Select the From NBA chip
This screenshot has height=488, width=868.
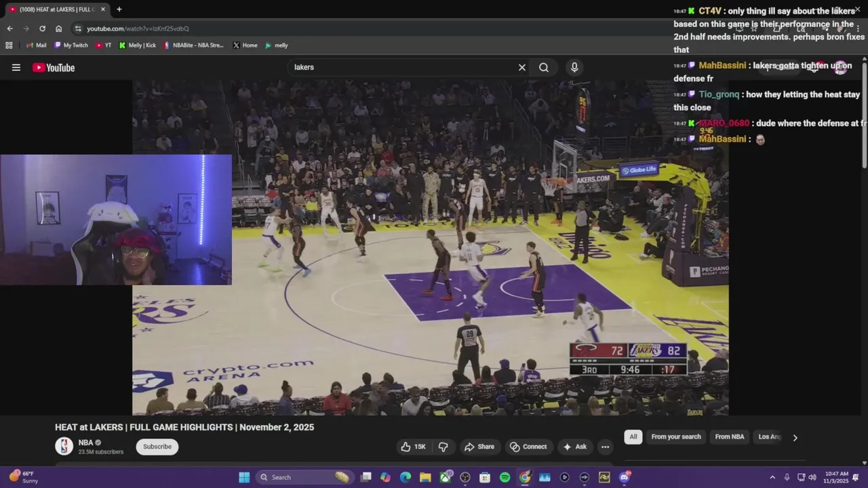click(x=730, y=437)
